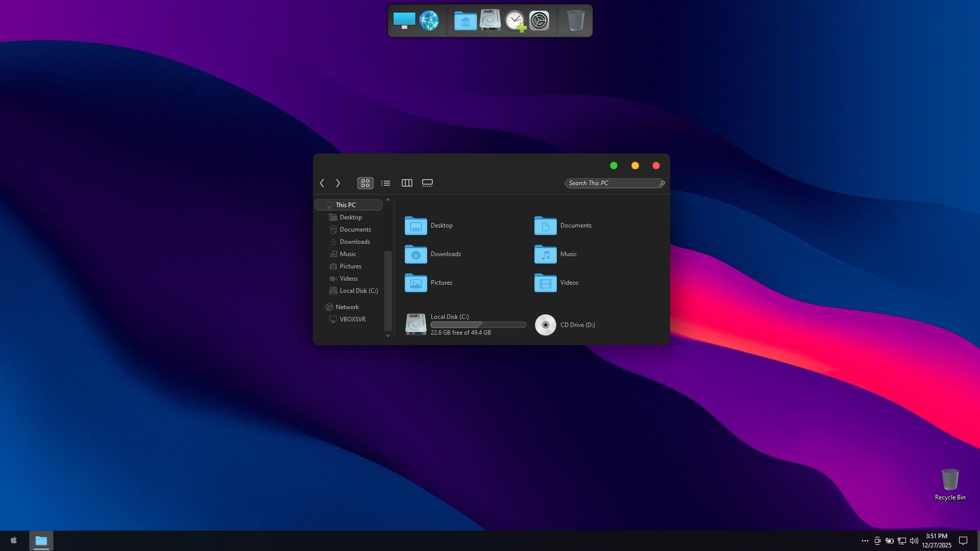The width and height of the screenshot is (980, 551).
Task: Go back with the left arrow
Action: (x=322, y=183)
